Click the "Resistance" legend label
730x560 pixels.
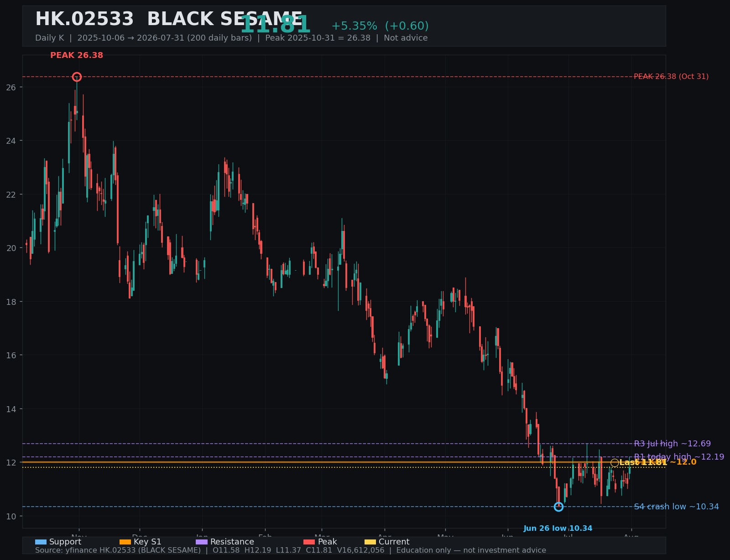point(232,542)
